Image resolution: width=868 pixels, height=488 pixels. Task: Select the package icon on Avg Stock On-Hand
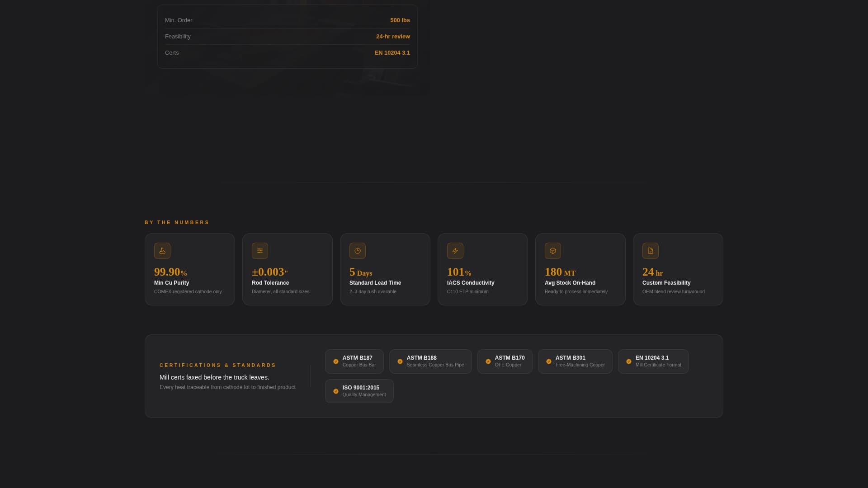click(552, 251)
